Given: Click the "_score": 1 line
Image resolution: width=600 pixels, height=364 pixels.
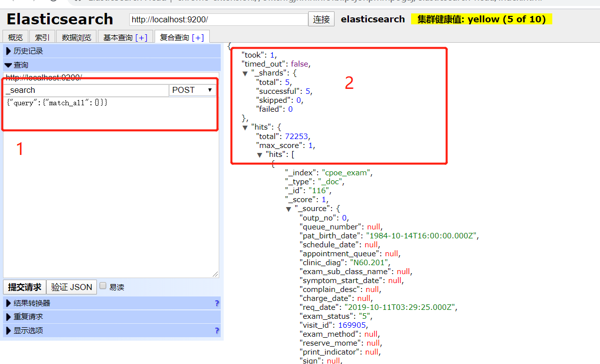Looking at the screenshot, I should click(x=307, y=199).
